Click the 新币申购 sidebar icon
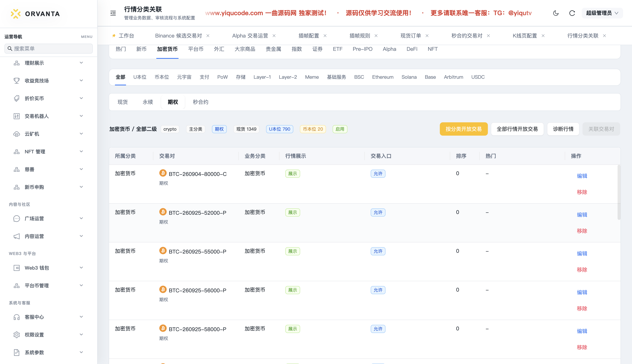The image size is (632, 364). point(16,187)
